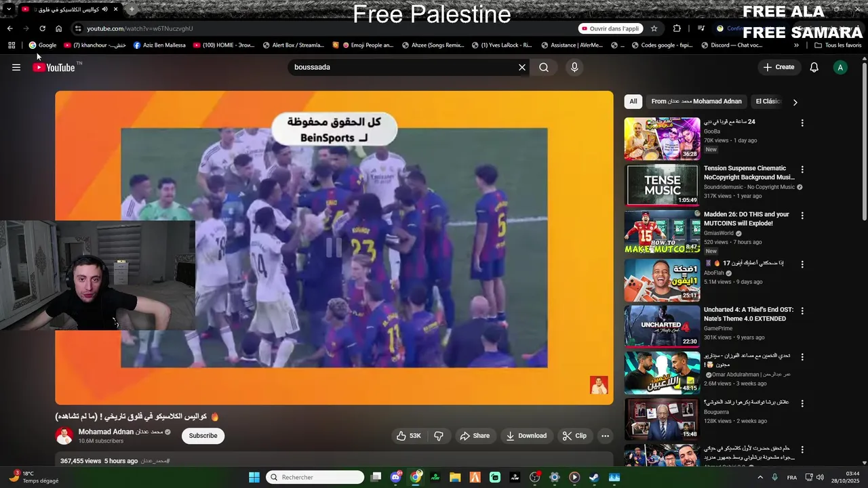Open the browser home page

click(58, 28)
